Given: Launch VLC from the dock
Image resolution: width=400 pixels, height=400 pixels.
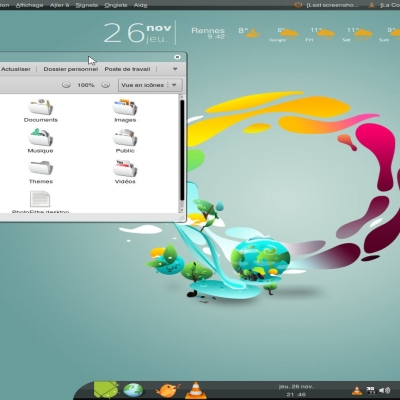Looking at the screenshot, I should click(196, 390).
